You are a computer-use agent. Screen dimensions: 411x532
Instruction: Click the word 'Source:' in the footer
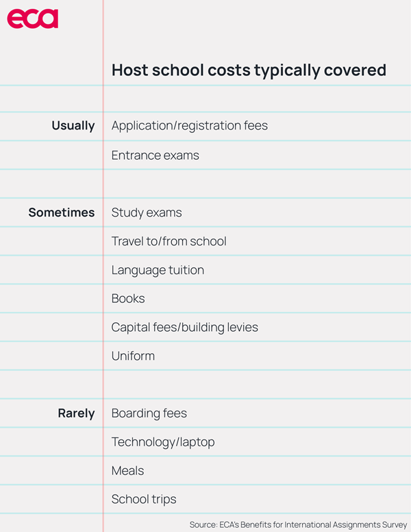205,524
